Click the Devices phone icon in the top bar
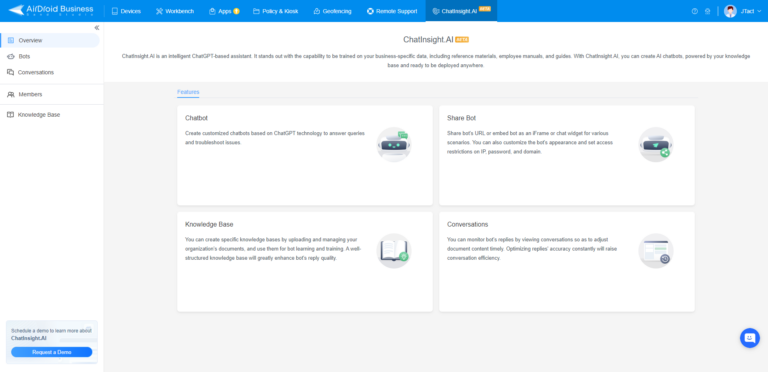This screenshot has width=768, height=372. (115, 11)
